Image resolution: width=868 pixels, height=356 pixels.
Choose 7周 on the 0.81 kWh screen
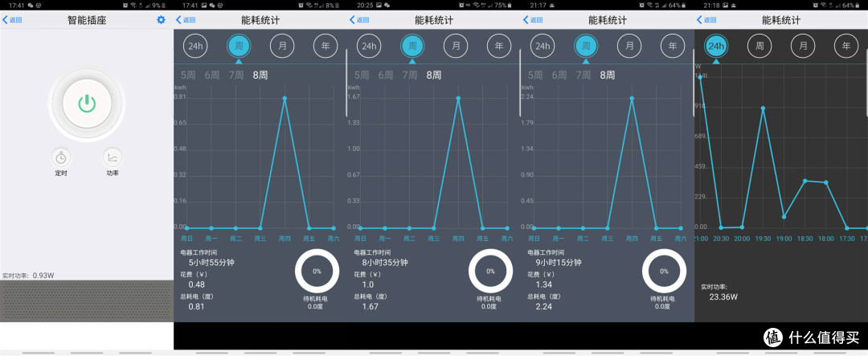[x=236, y=76]
